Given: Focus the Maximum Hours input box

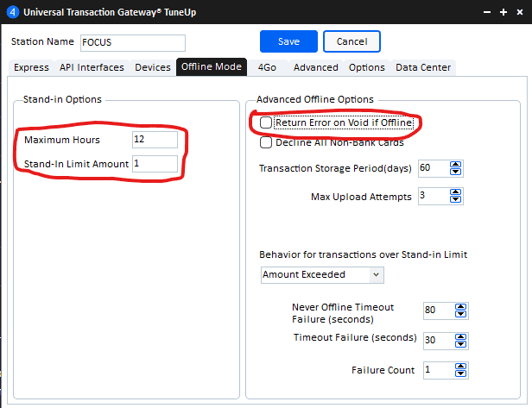Looking at the screenshot, I should (x=155, y=140).
